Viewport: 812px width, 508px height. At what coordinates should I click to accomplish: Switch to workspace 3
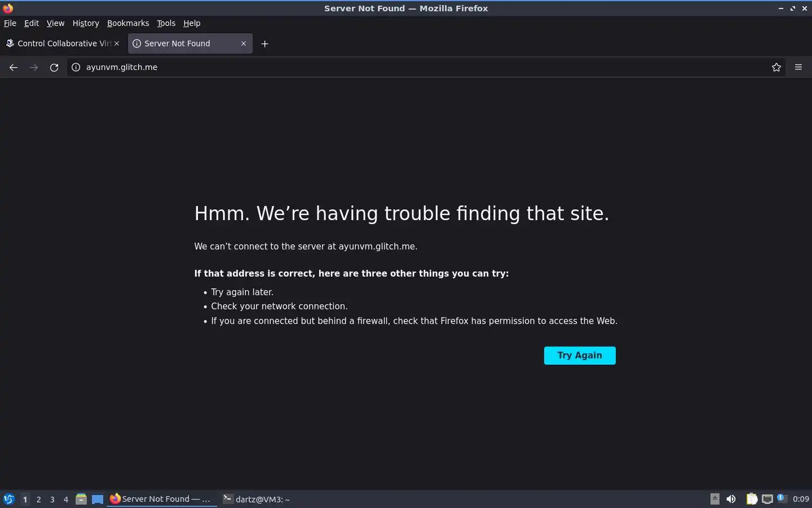[x=52, y=499]
